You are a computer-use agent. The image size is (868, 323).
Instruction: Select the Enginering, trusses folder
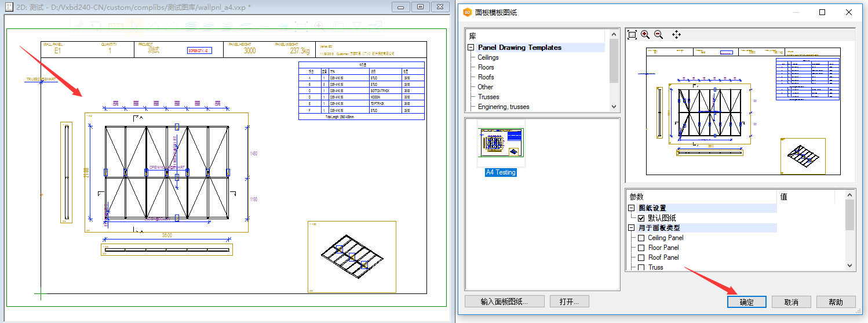[x=504, y=107]
